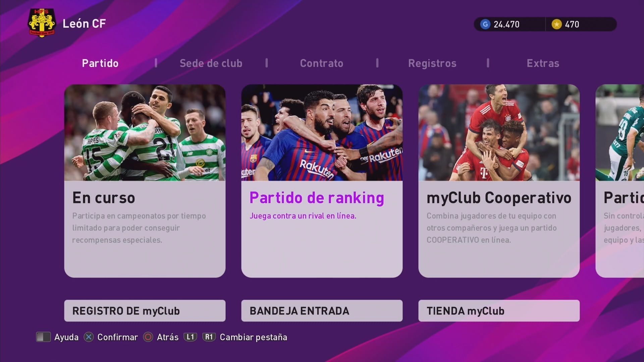Click the touchpad Ayuda help icon
The width and height of the screenshot is (644, 362).
(x=43, y=337)
